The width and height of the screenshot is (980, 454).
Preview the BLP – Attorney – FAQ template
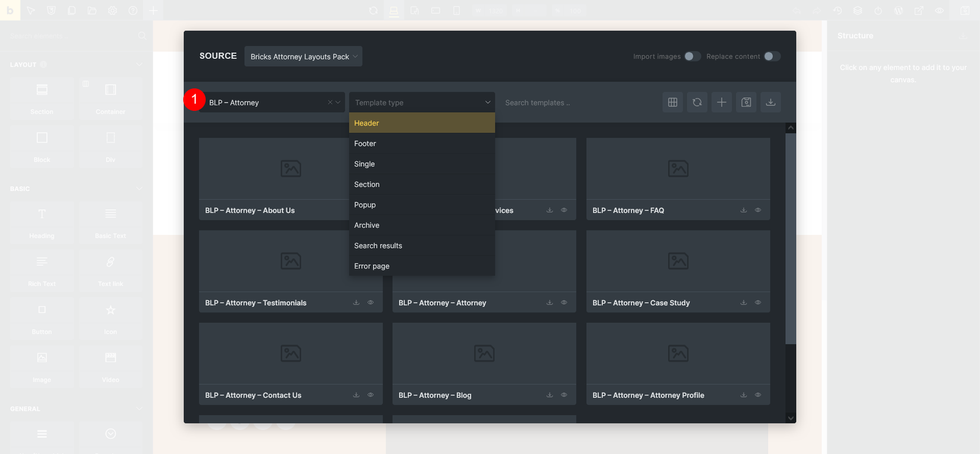[x=758, y=210]
